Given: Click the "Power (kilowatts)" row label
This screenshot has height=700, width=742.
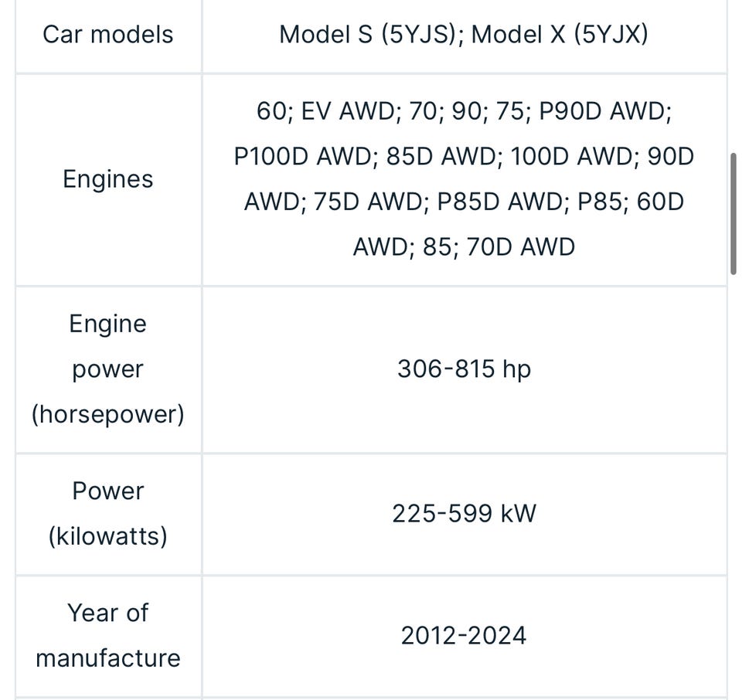Looking at the screenshot, I should click(x=108, y=514).
